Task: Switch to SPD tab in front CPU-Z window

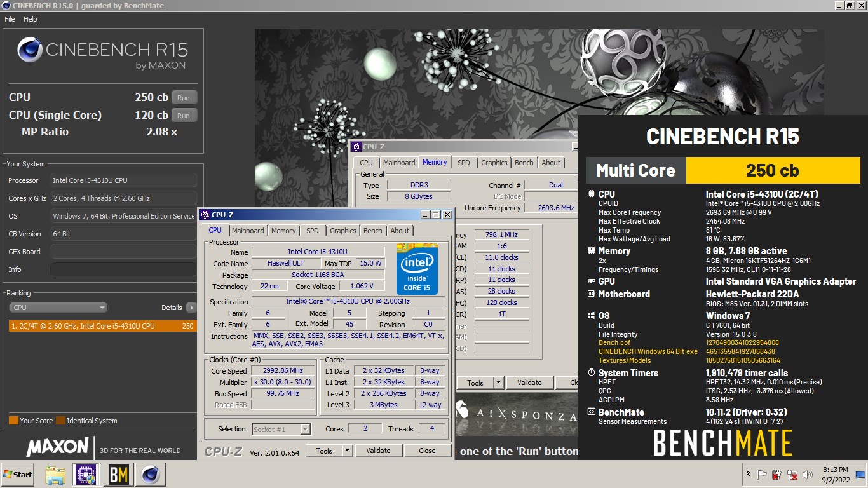Action: tap(313, 231)
